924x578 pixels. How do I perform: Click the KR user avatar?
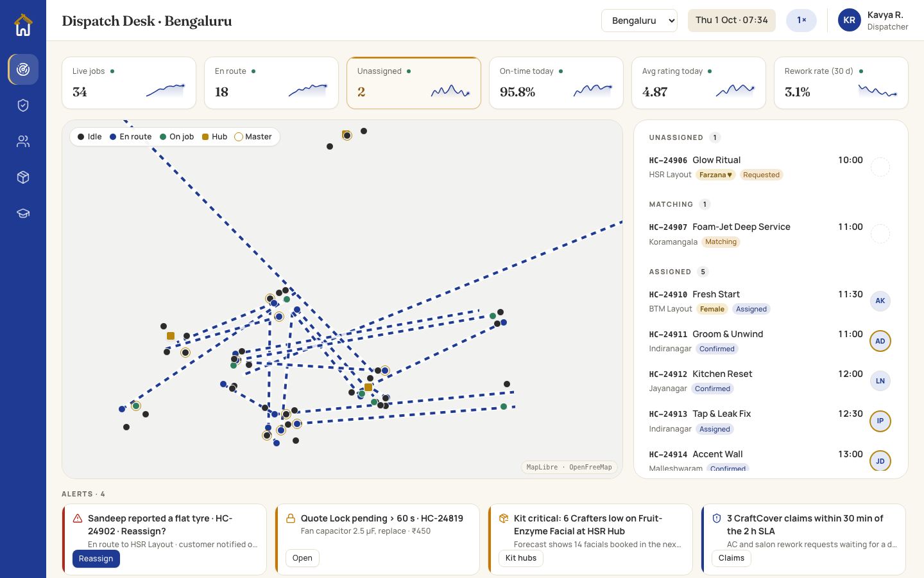(849, 20)
